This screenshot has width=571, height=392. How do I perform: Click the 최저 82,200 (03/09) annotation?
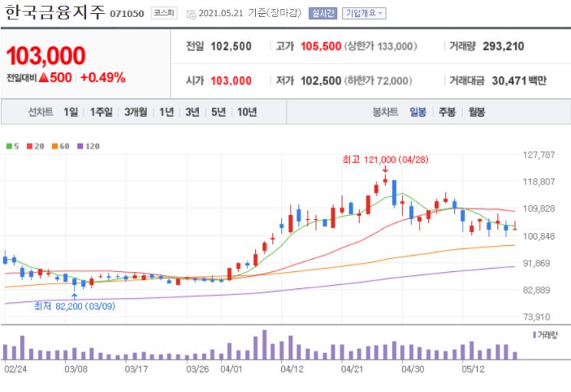click(x=75, y=306)
